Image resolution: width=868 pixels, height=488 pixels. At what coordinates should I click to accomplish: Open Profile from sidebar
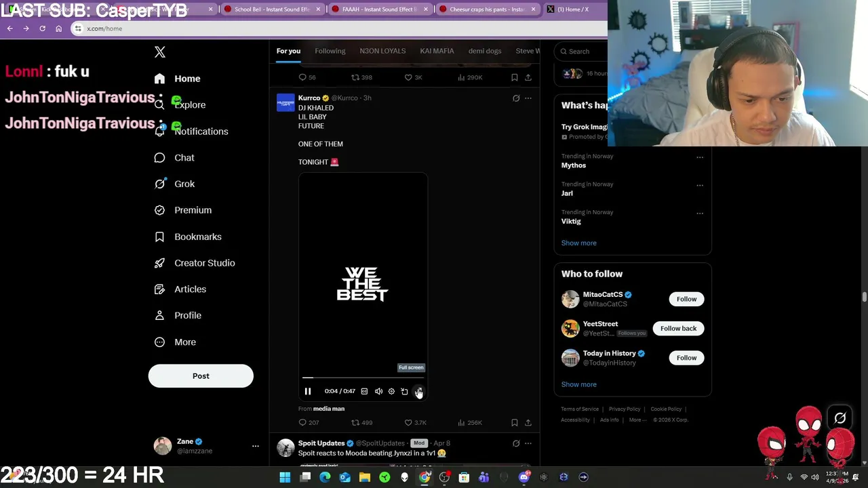pyautogui.click(x=178, y=316)
